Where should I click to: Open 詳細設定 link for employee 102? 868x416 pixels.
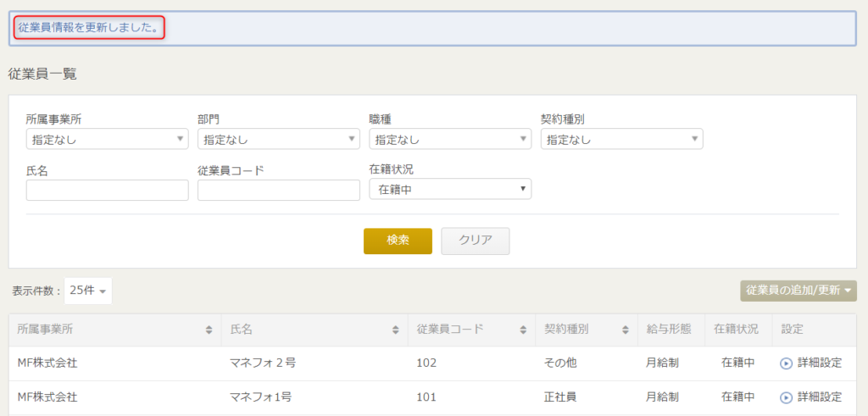(x=820, y=363)
